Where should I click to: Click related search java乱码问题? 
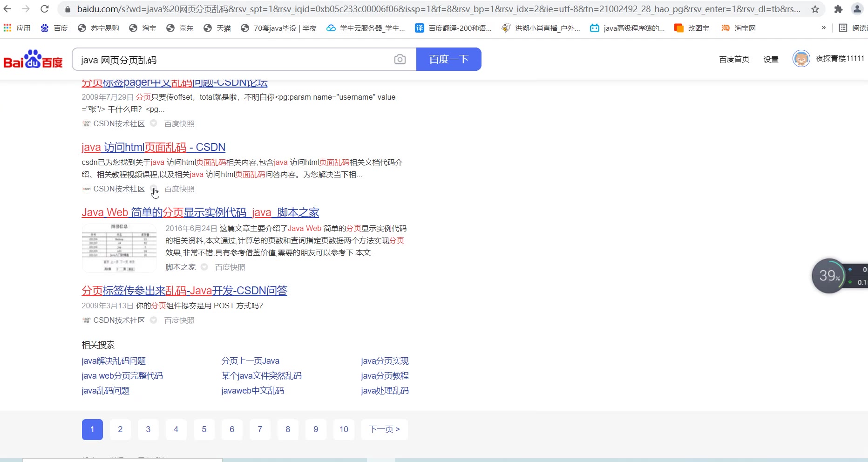click(105, 391)
